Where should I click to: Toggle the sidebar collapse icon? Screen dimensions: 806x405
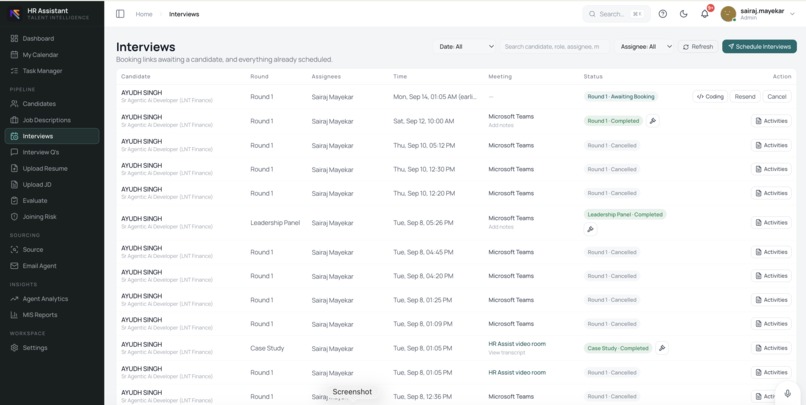pyautogui.click(x=120, y=14)
